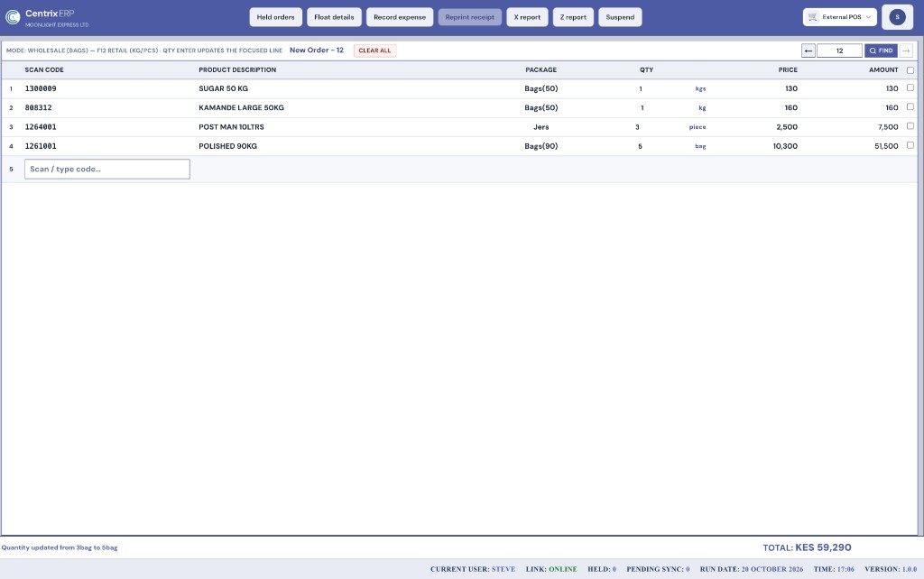
Task: Focus the Scan / type code input
Action: click(x=107, y=169)
